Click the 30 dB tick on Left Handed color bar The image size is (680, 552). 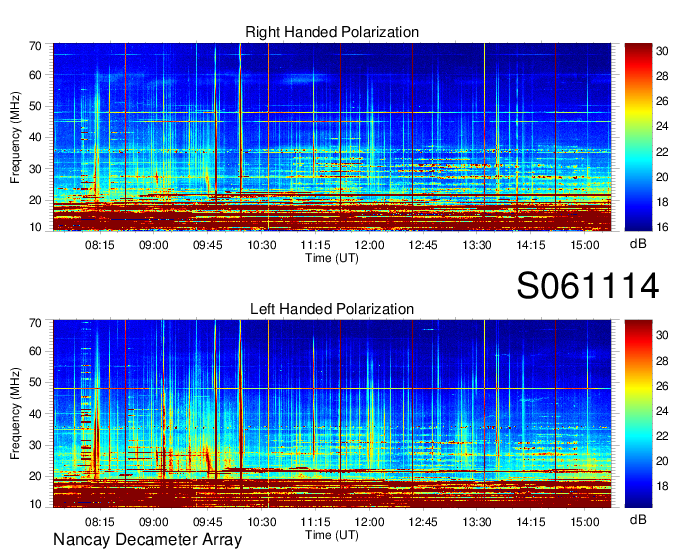662,335
